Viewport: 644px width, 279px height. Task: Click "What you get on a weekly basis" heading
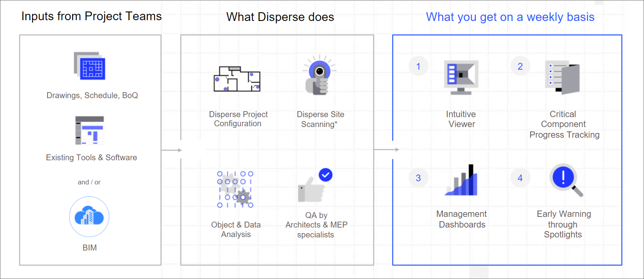510,17
